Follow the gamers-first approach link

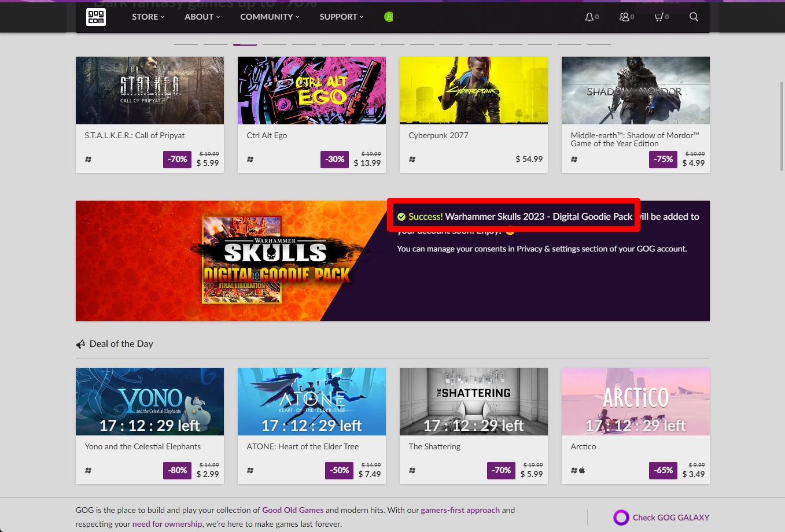[x=460, y=510]
